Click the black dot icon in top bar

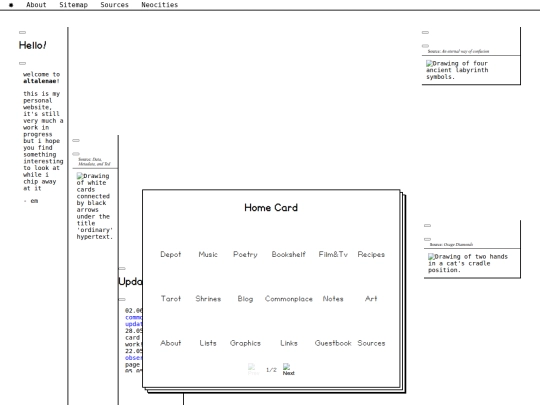coord(11,5)
